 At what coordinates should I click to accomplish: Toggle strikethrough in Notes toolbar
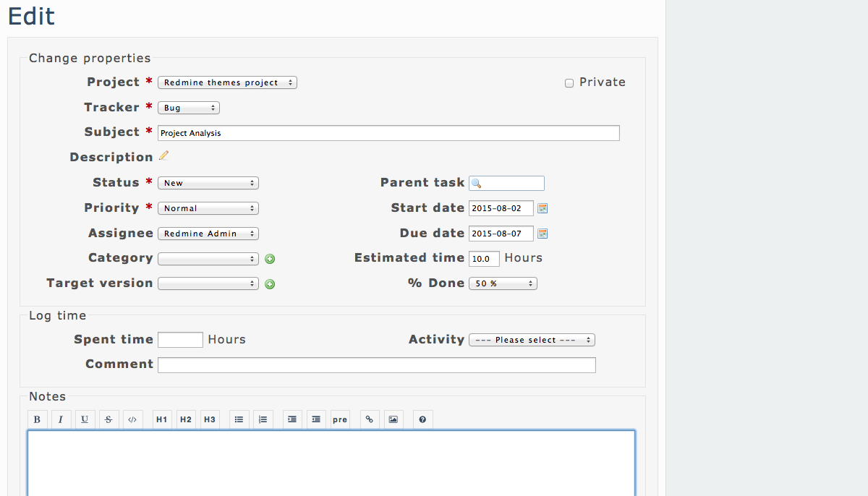click(x=109, y=419)
